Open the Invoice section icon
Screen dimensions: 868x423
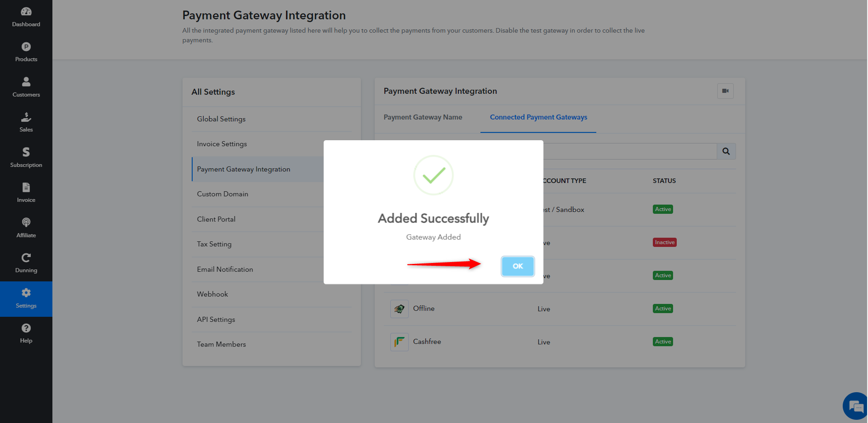point(26,187)
